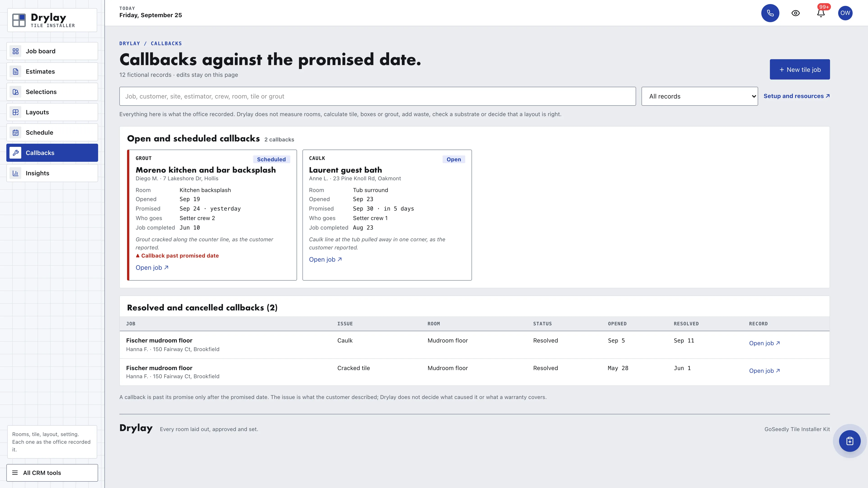Click the DRYLAY breadcrumb link
The width and height of the screenshot is (868, 488).
click(x=129, y=43)
